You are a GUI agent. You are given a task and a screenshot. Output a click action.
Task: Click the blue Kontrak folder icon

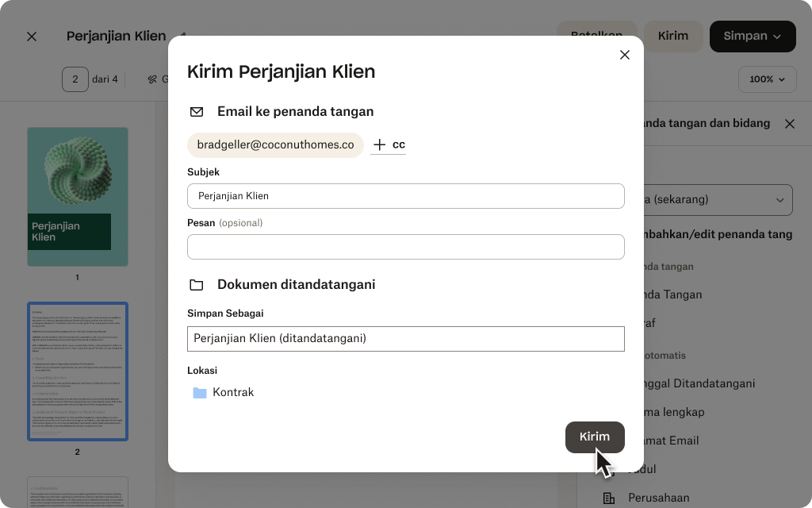point(200,393)
